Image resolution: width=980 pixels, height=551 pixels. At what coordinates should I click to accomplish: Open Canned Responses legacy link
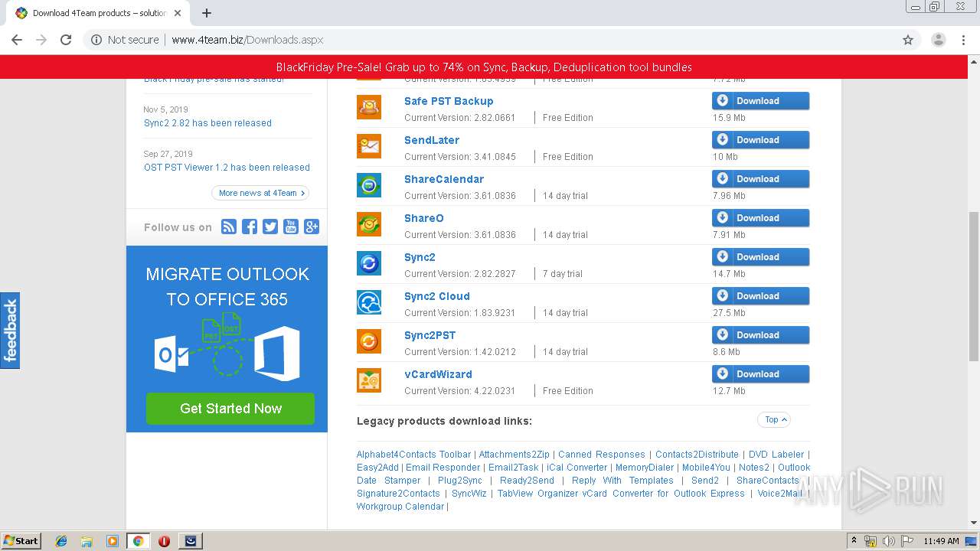tap(602, 455)
